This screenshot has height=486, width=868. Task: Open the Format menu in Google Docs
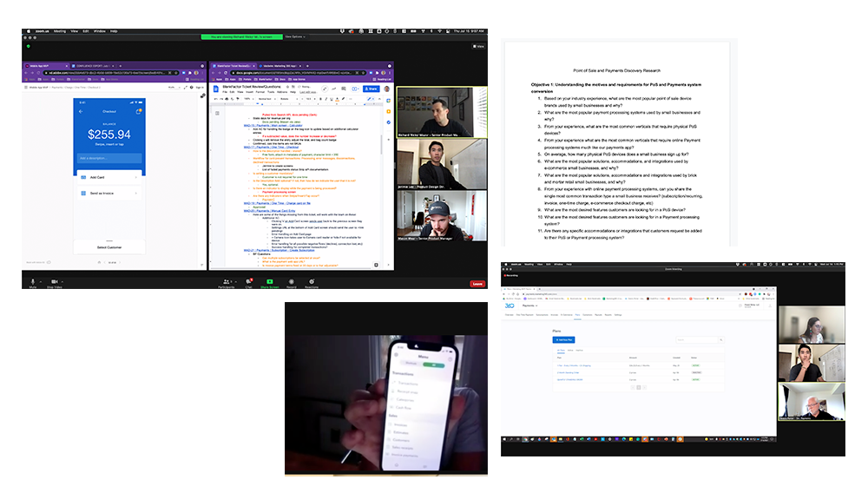coord(260,92)
